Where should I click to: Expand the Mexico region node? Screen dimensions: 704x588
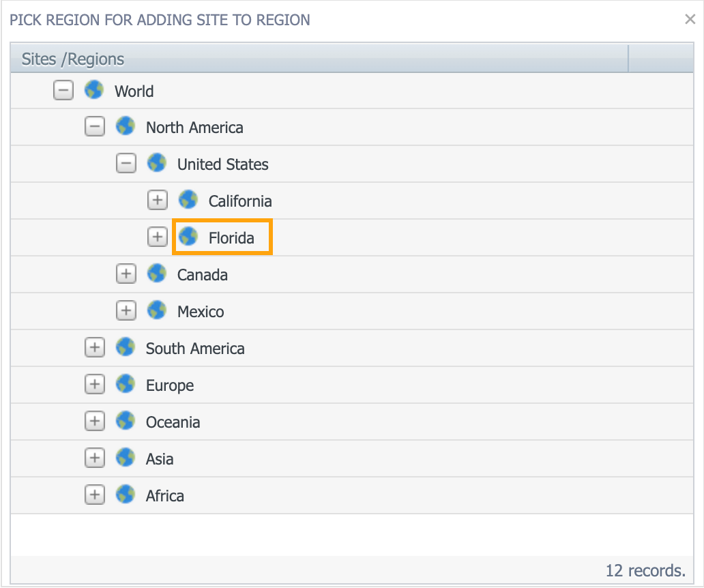[x=126, y=312]
